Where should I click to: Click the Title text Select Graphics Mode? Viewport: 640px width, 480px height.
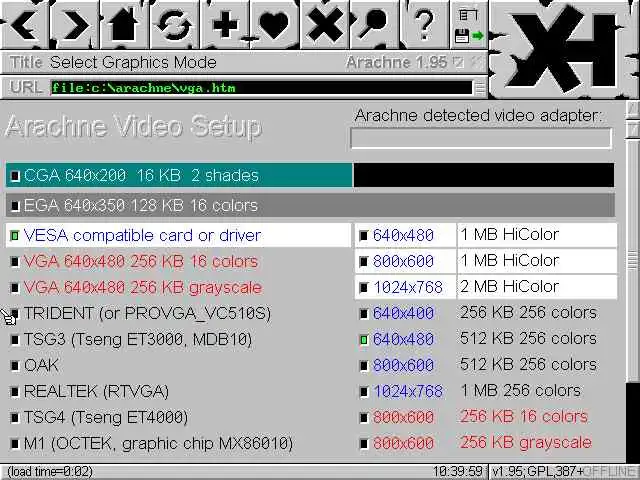coord(133,62)
